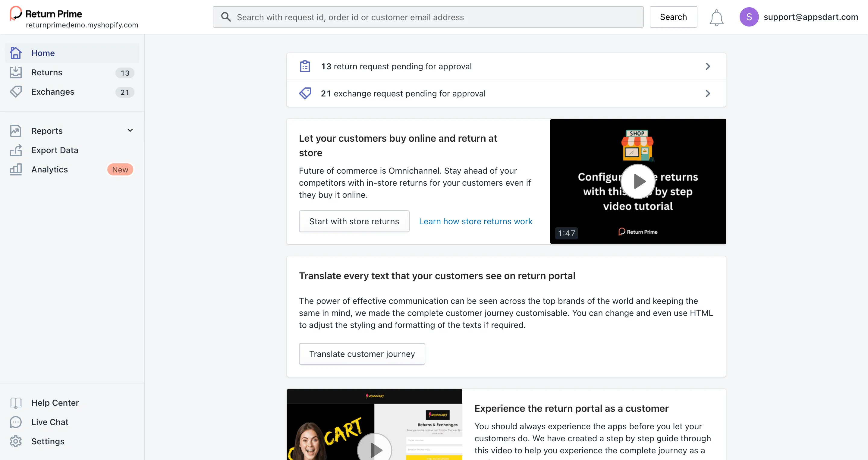868x460 pixels.
Task: Go to Returns in the sidebar
Action: 46,72
